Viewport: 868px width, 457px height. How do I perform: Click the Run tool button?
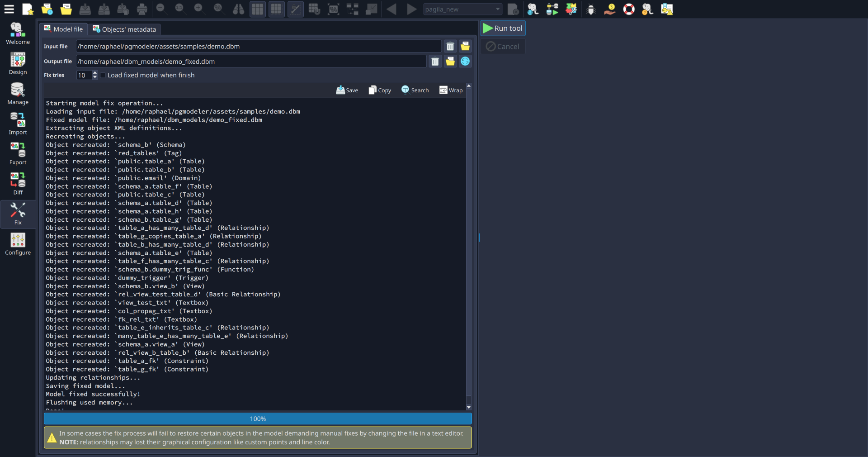(503, 28)
